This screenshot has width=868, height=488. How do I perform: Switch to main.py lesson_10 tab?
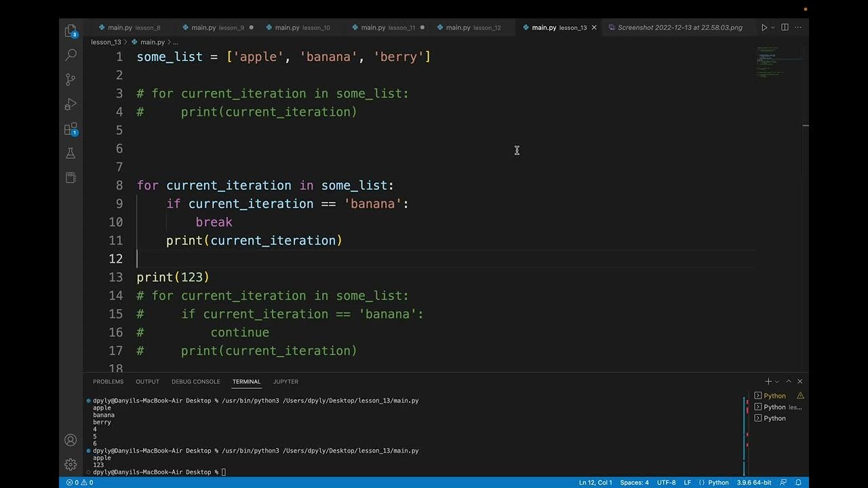[x=298, y=27]
